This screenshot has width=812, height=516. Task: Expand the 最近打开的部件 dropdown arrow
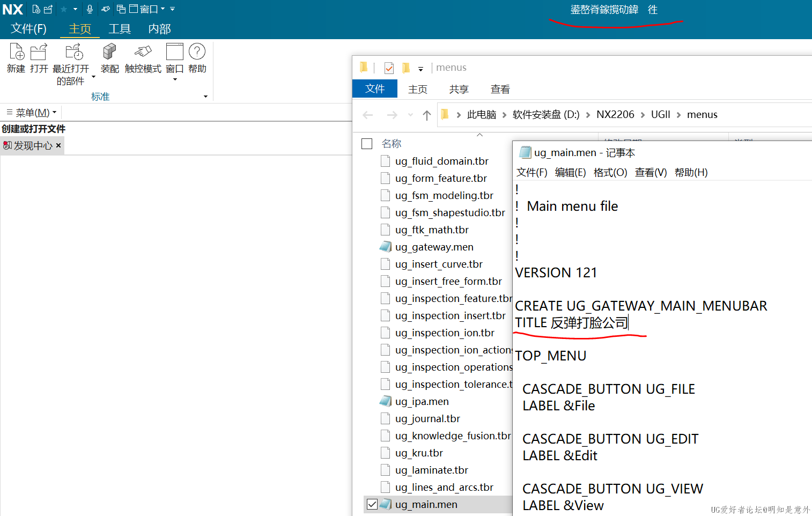click(x=93, y=77)
